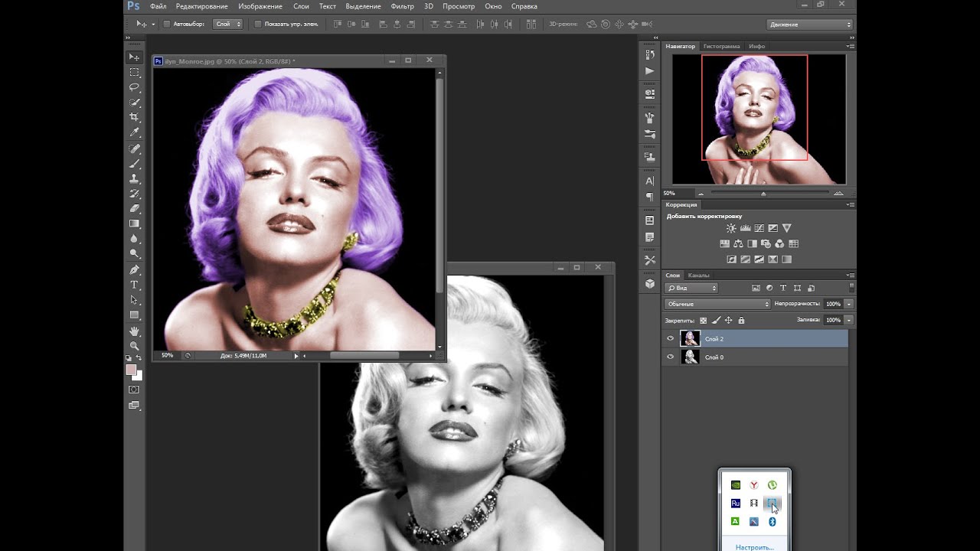Toggle Quick Mask mode
This screenshot has height=551, width=980.
point(135,390)
